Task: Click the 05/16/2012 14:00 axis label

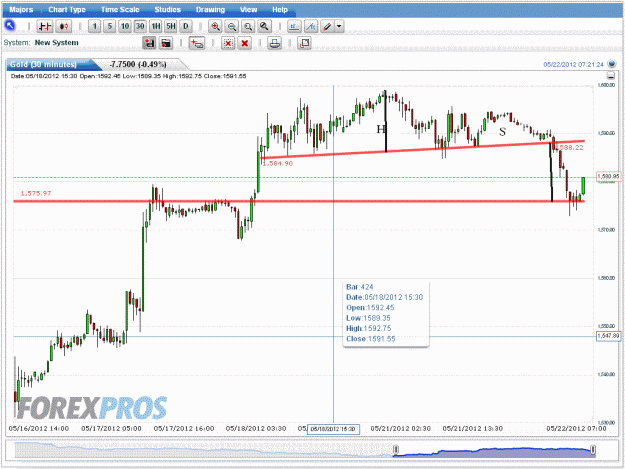Action: (39, 428)
